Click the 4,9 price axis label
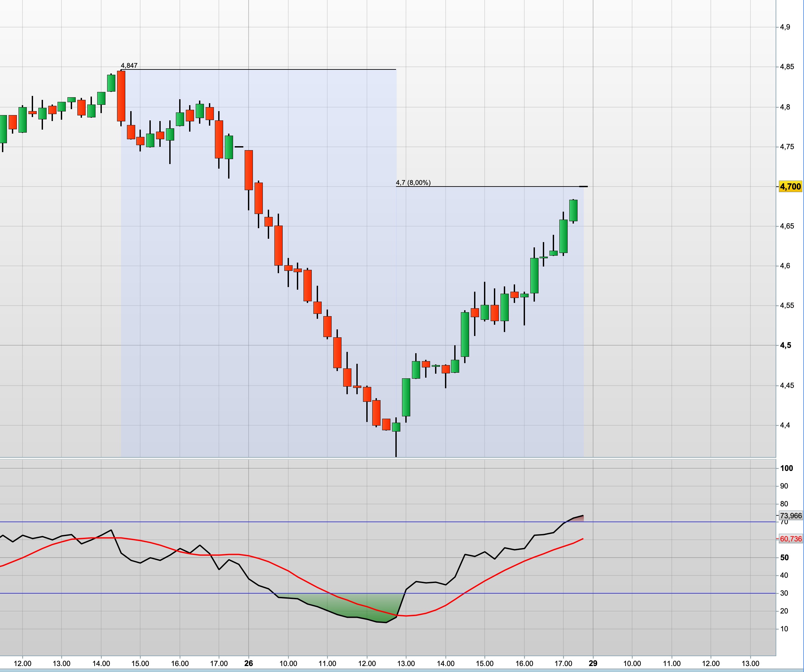804x672 pixels. coord(785,27)
